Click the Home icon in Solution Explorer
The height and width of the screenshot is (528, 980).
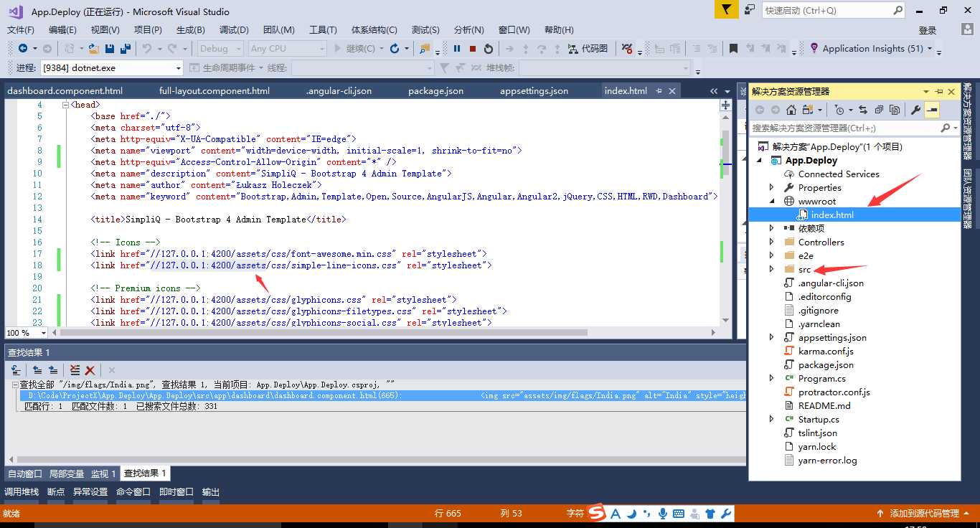click(x=791, y=110)
